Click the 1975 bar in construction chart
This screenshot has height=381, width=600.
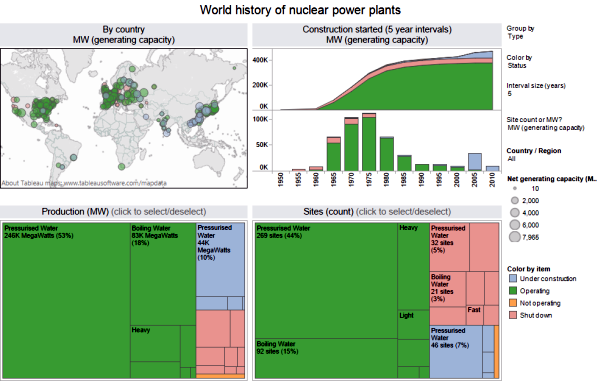(369, 142)
